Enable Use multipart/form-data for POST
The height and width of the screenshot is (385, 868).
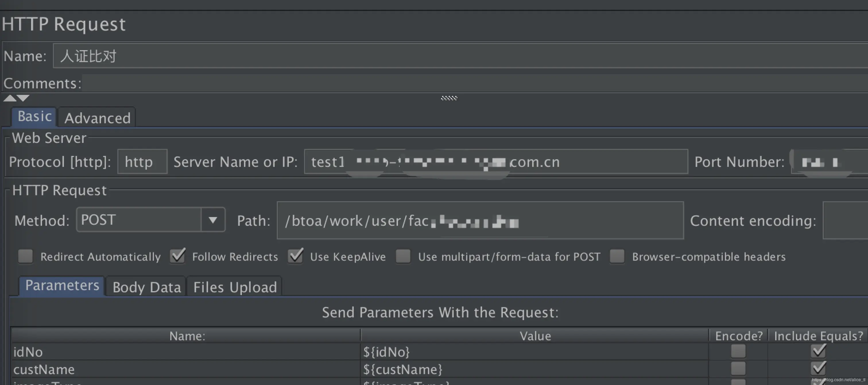403,257
